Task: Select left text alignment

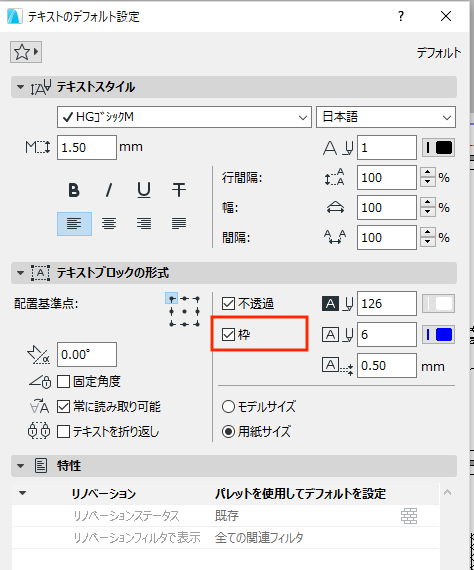Action: pyautogui.click(x=74, y=224)
